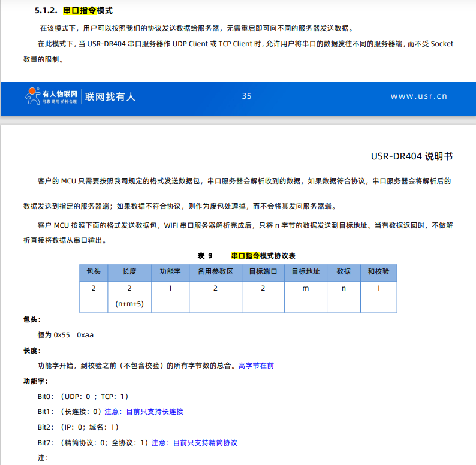Click the blue 注意: 目前只支持精简协议 note
The width and height of the screenshot is (476, 465).
coord(194,443)
